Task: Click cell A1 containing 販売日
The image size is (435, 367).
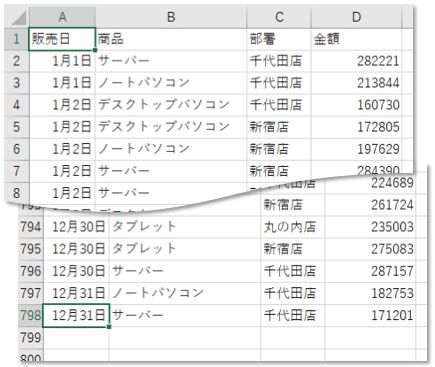Action: [x=62, y=39]
